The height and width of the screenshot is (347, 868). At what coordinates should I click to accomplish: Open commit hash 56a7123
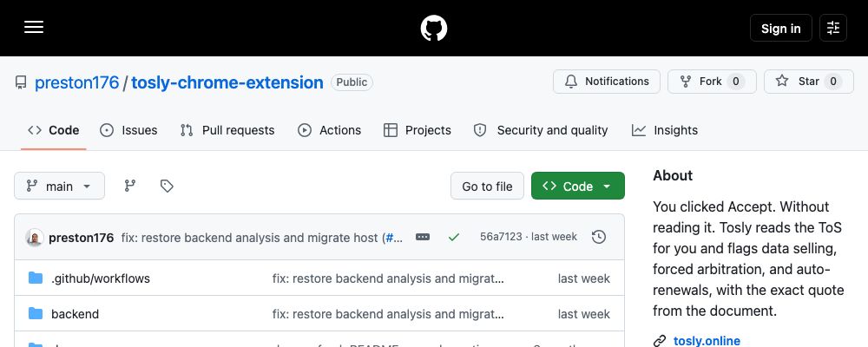[x=501, y=237]
